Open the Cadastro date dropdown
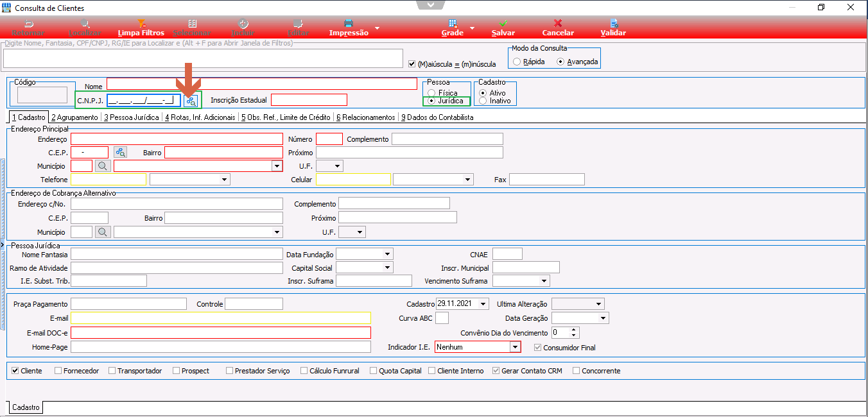 pyautogui.click(x=483, y=304)
